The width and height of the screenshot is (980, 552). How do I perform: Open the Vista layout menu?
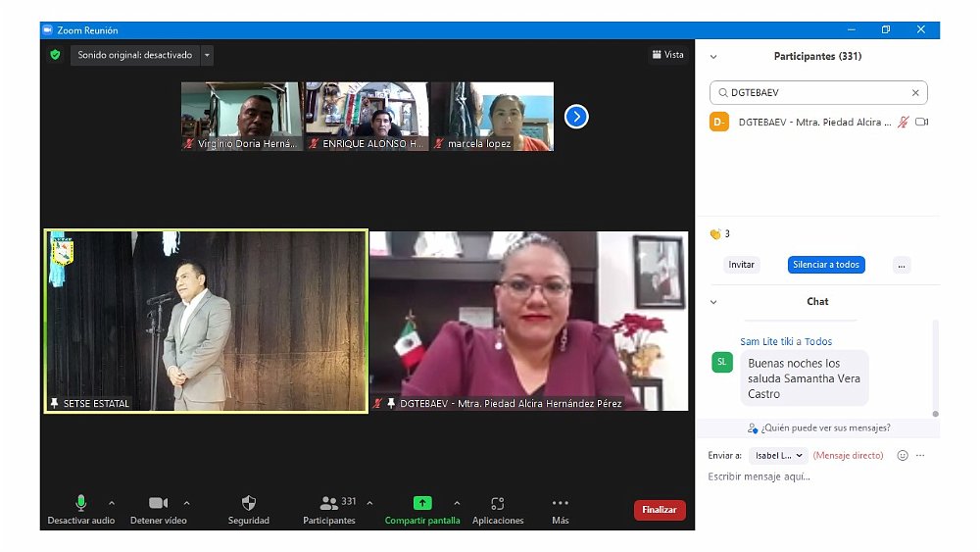667,55
